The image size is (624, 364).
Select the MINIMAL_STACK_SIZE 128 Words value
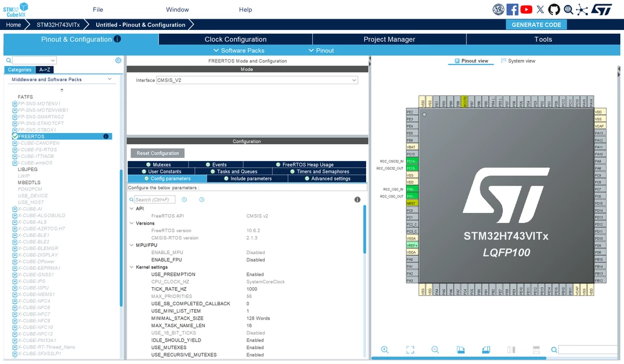coord(258,318)
